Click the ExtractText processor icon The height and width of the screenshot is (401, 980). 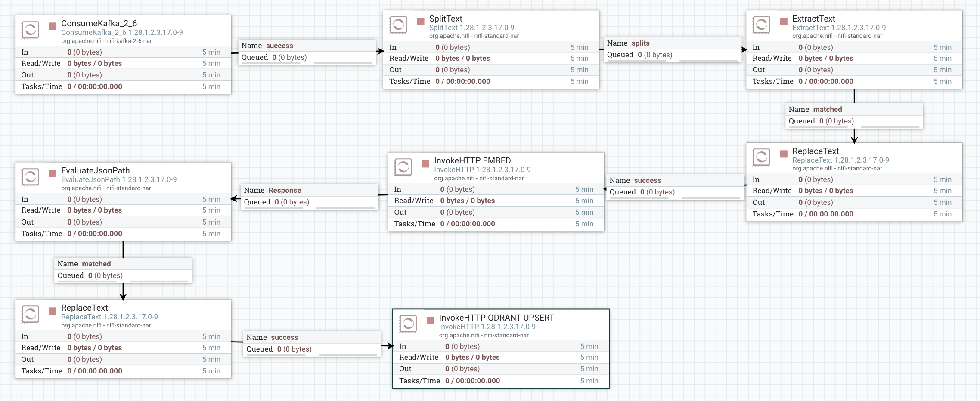coord(761,25)
